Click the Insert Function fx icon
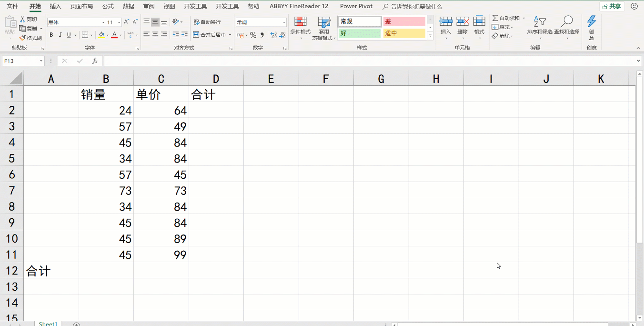The width and height of the screenshot is (644, 326). coord(95,61)
